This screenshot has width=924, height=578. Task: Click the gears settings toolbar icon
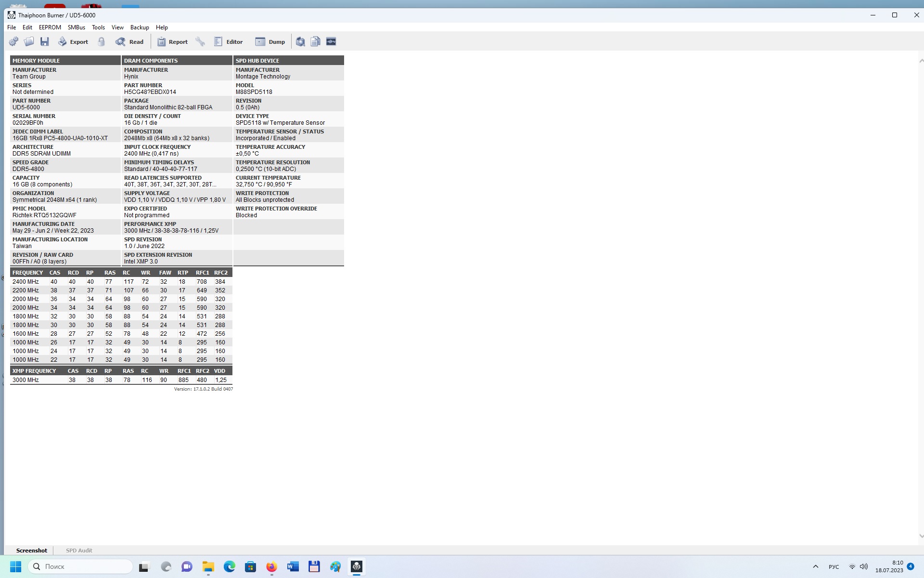tap(13, 42)
